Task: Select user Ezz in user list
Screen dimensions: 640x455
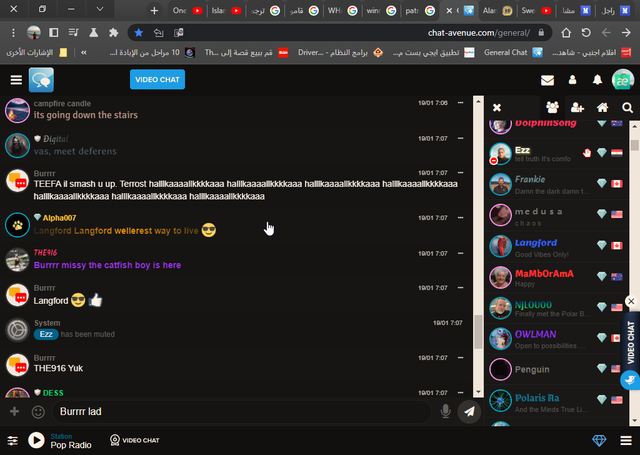Action: click(556, 154)
